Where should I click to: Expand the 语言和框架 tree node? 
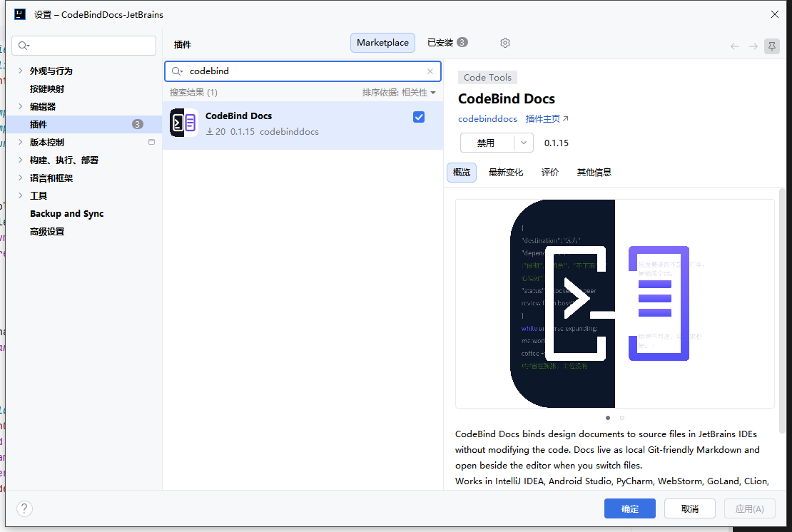pos(20,178)
